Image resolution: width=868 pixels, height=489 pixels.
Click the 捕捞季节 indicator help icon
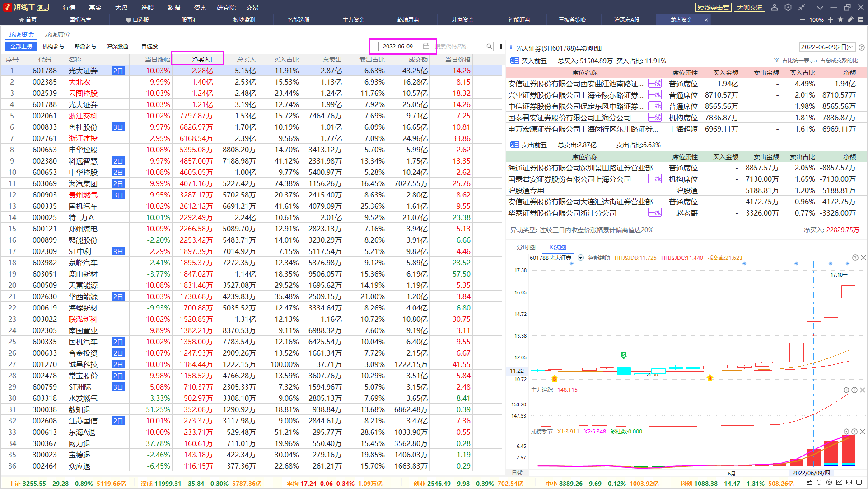click(x=854, y=432)
